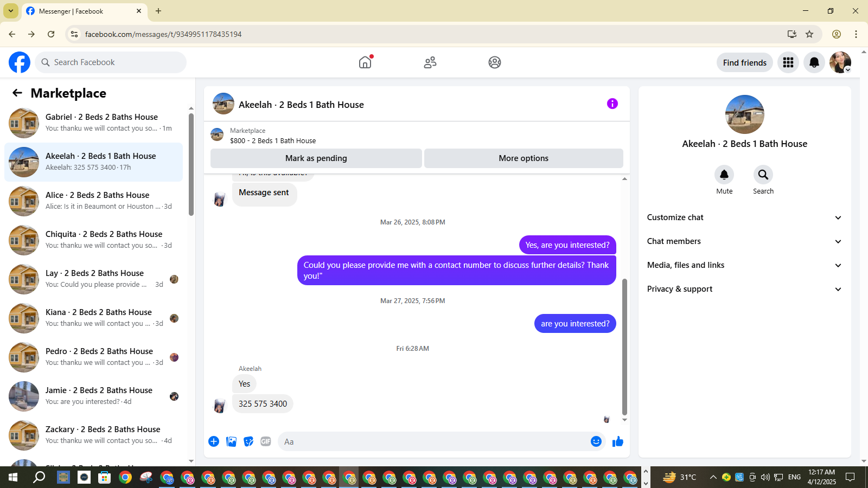
Task: Open more actions plus icon in composer
Action: click(x=214, y=441)
